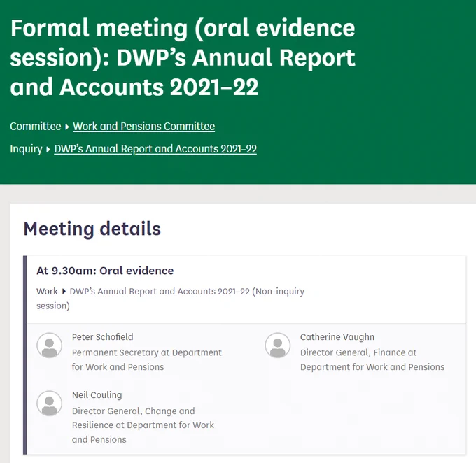The height and width of the screenshot is (463, 476).
Task: Click the 'Meeting details' heading
Action: click(x=92, y=229)
